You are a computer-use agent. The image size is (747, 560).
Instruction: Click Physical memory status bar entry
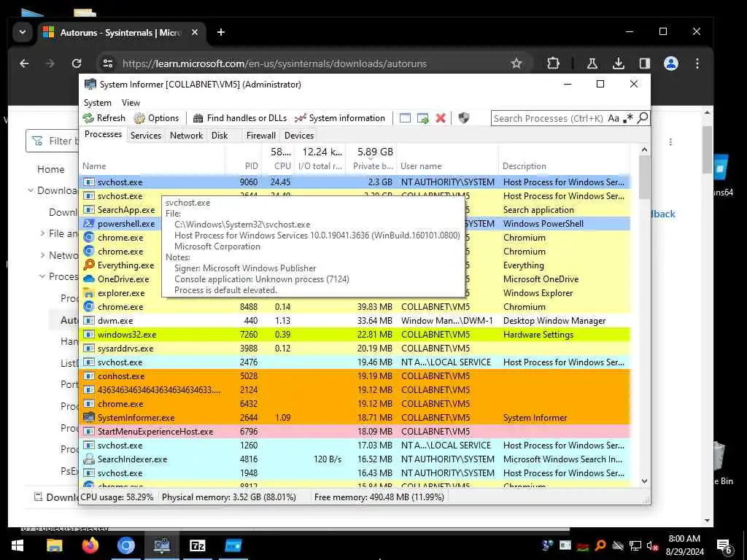click(228, 497)
